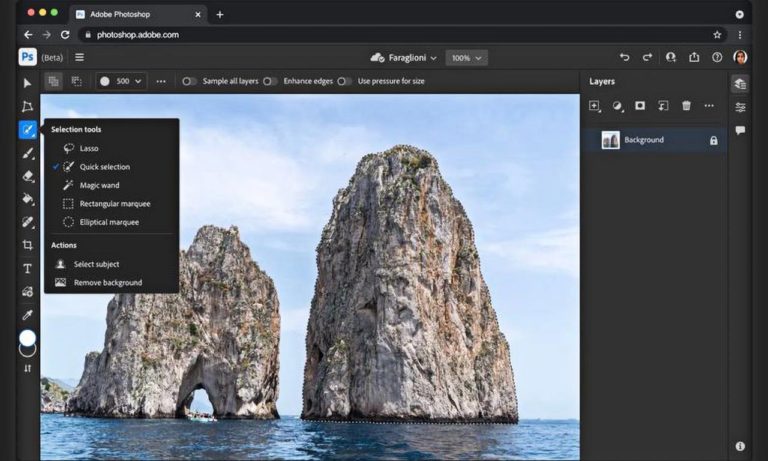Open the comments panel icon
Screen dimensions: 768x461
pyautogui.click(x=740, y=130)
